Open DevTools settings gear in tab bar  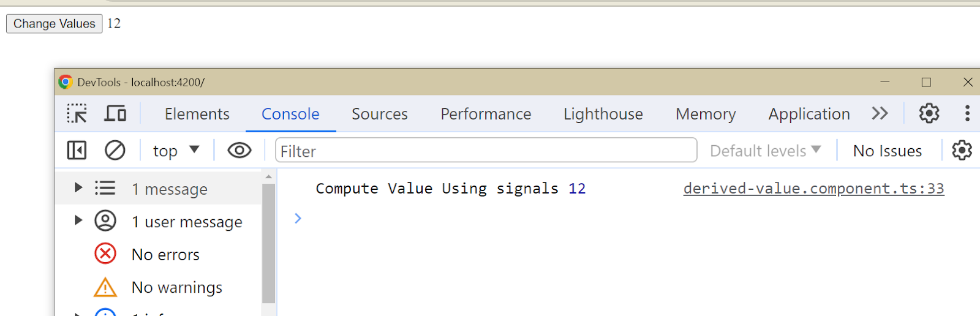(929, 113)
